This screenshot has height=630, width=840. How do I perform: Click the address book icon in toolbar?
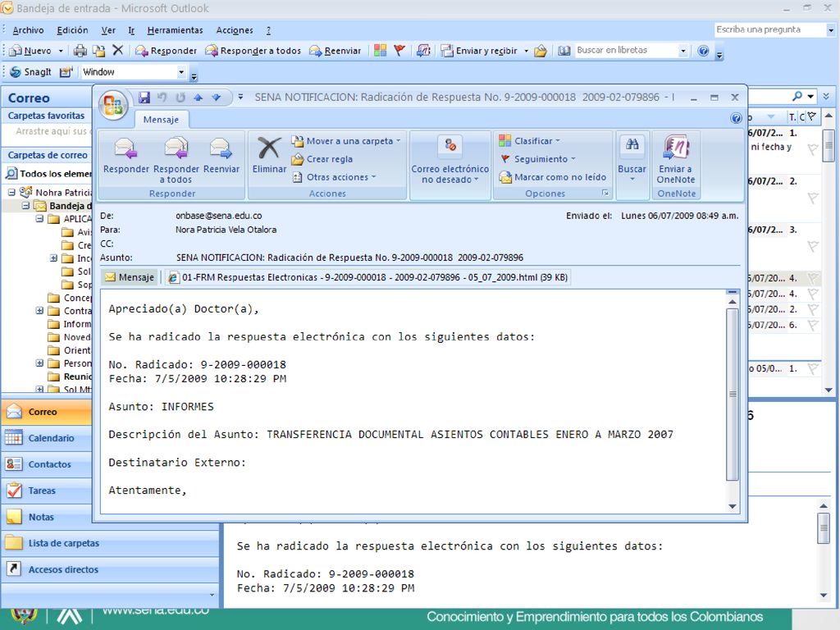pyautogui.click(x=564, y=50)
